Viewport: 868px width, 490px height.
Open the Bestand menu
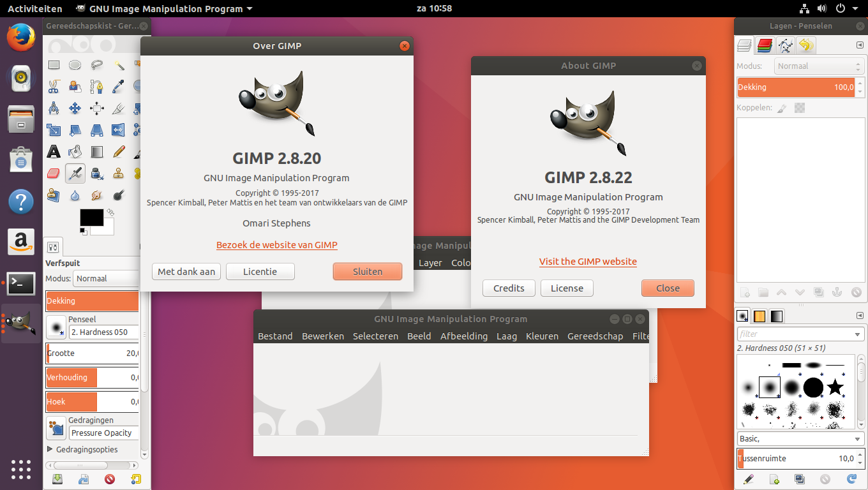coord(275,336)
